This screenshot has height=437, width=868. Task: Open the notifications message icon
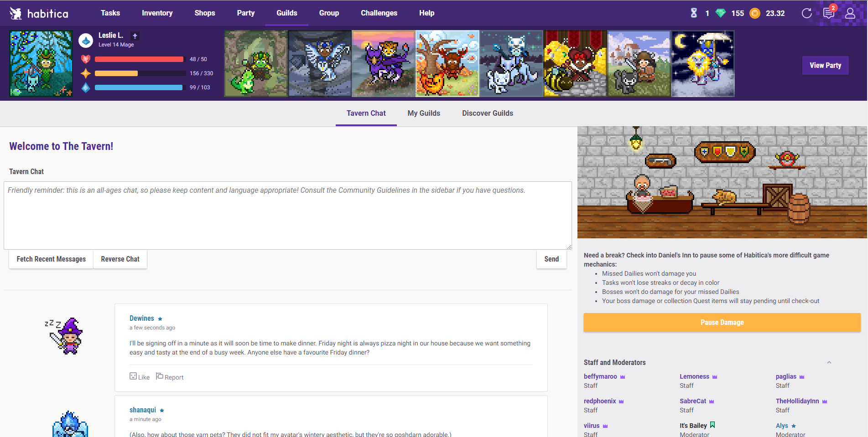(829, 13)
